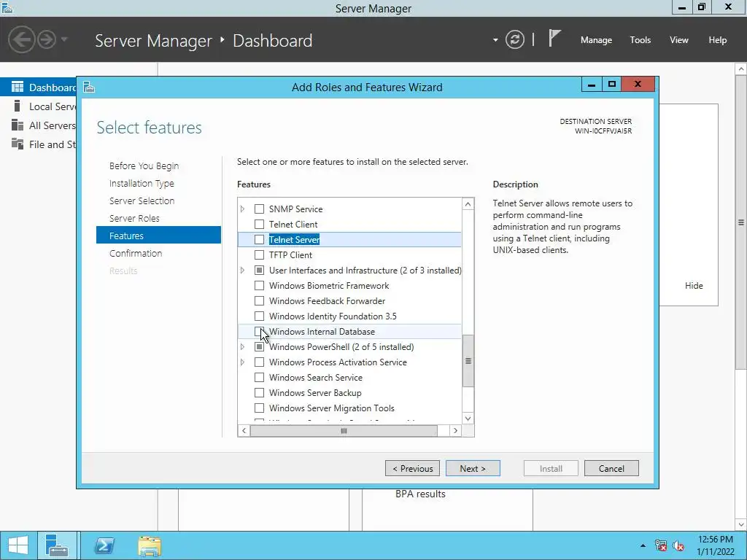Go to Server Roles step
This screenshot has width=747, height=560.
134,218
